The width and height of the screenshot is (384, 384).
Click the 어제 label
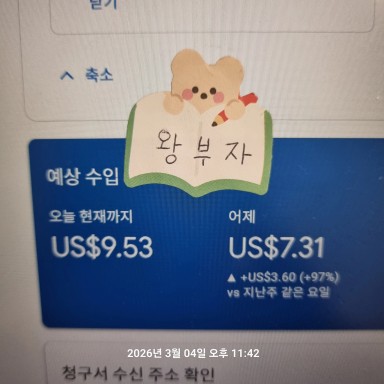[x=242, y=217]
